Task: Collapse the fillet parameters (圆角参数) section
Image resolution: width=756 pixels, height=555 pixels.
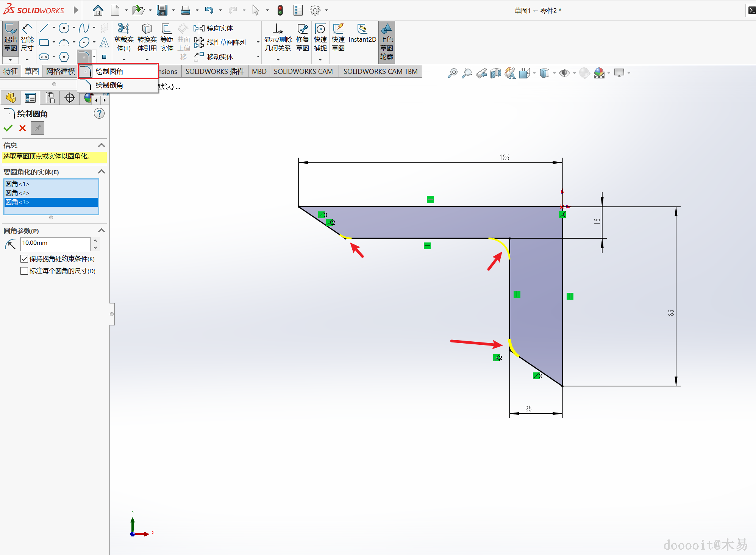Action: coord(101,230)
